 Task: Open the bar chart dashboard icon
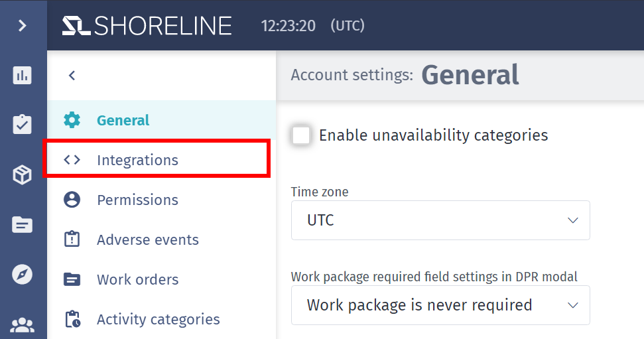coord(22,75)
